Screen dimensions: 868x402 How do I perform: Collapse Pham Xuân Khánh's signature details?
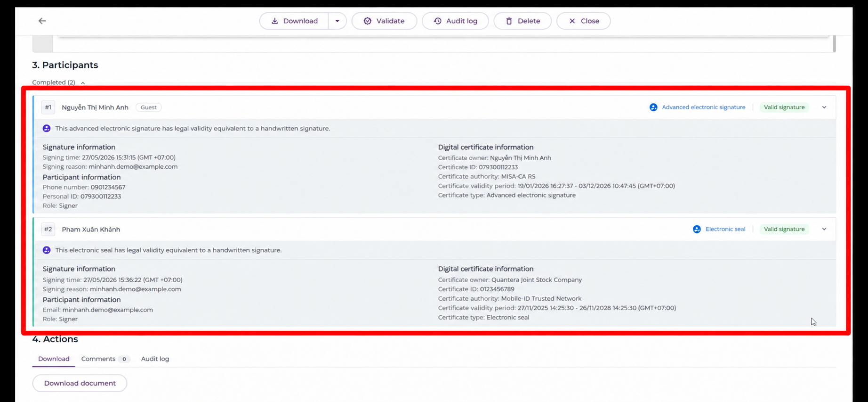824,229
